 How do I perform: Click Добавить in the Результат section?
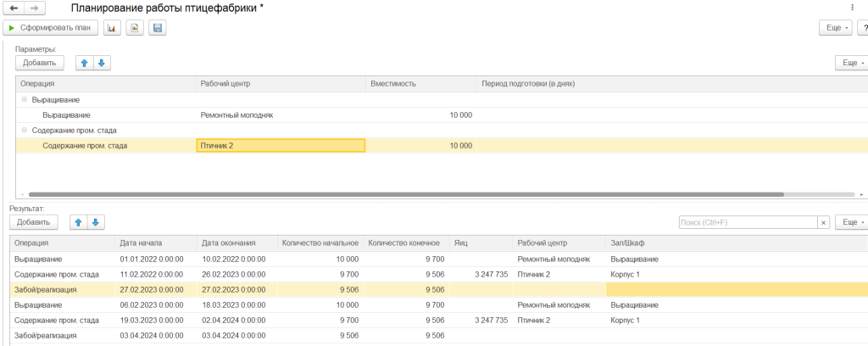click(33, 222)
